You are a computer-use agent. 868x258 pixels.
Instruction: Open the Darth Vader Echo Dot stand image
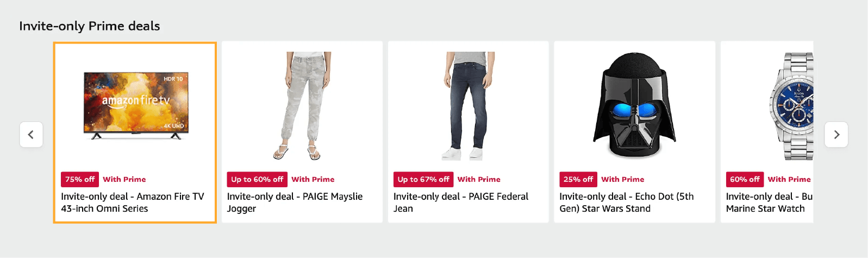634,106
